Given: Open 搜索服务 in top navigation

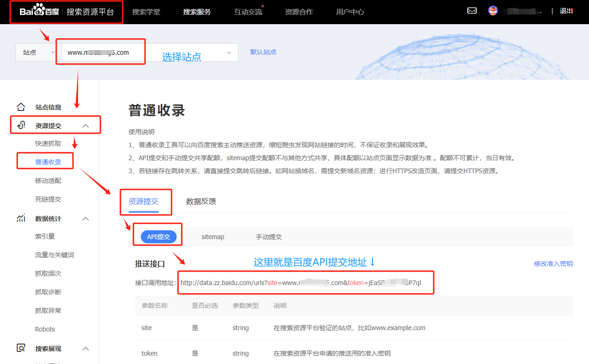Looking at the screenshot, I should point(197,12).
